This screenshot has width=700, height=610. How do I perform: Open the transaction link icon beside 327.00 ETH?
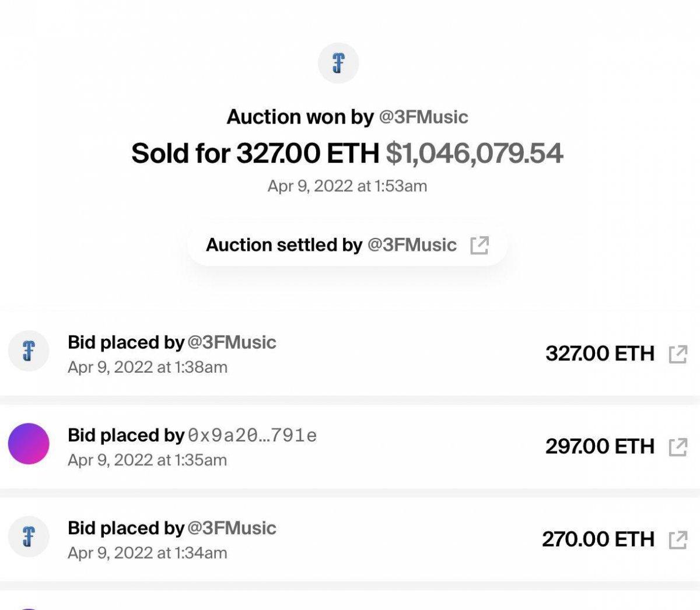pos(678,354)
